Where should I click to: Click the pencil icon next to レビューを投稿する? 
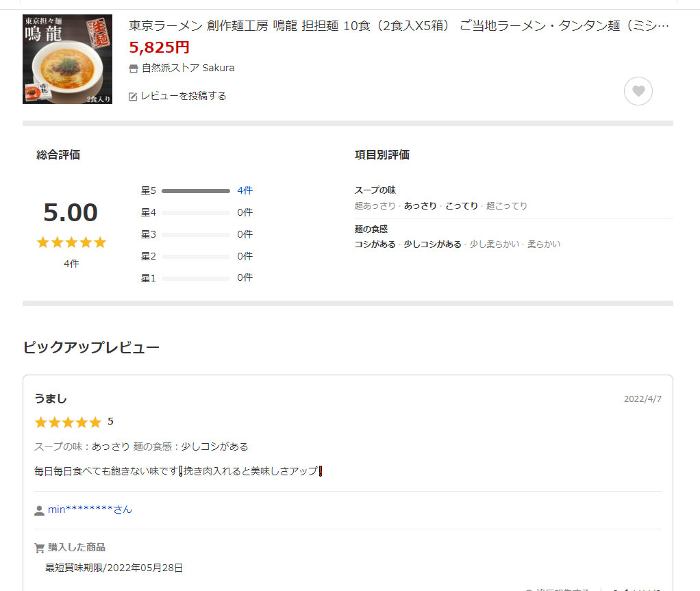(x=134, y=97)
